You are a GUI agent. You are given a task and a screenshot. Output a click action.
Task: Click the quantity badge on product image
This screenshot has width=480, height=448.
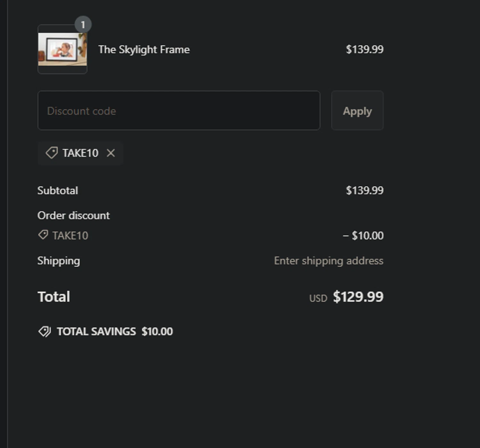point(83,25)
